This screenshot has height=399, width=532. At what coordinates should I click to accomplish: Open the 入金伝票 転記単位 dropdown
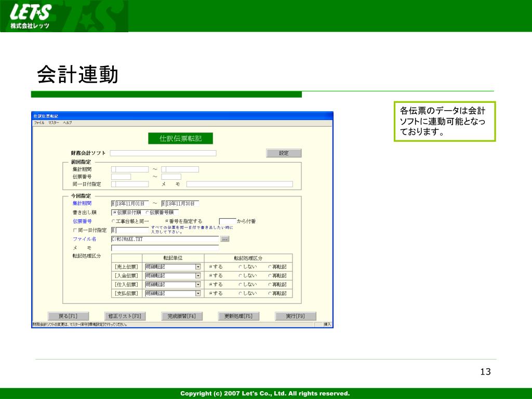click(198, 275)
